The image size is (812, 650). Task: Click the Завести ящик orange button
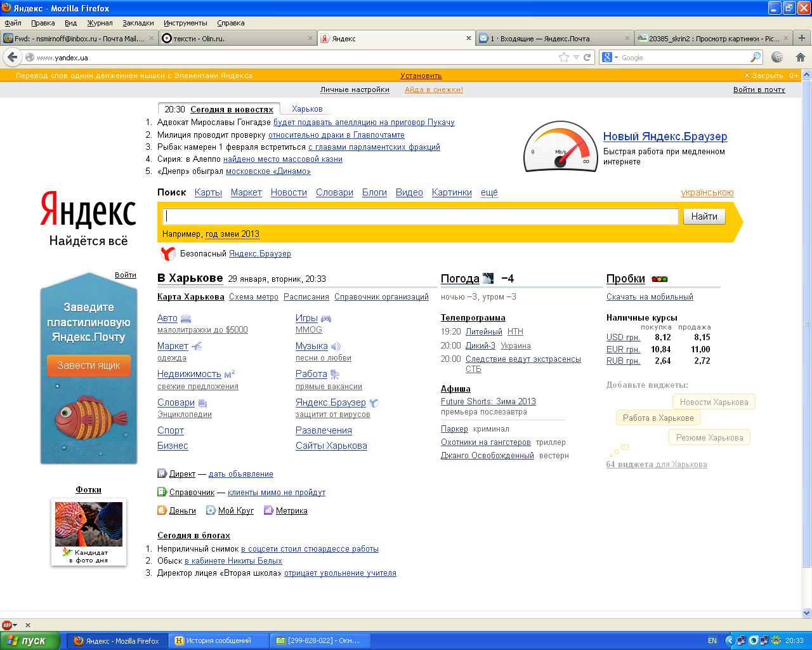[x=89, y=366]
